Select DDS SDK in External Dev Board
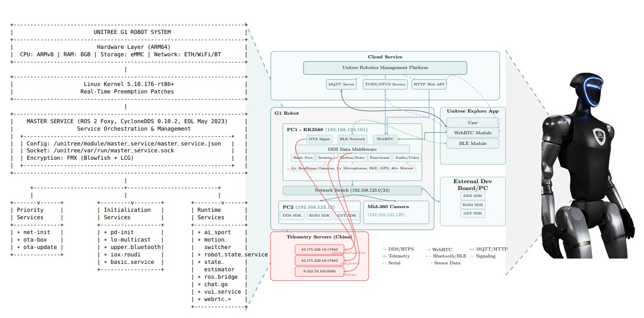 472,196
